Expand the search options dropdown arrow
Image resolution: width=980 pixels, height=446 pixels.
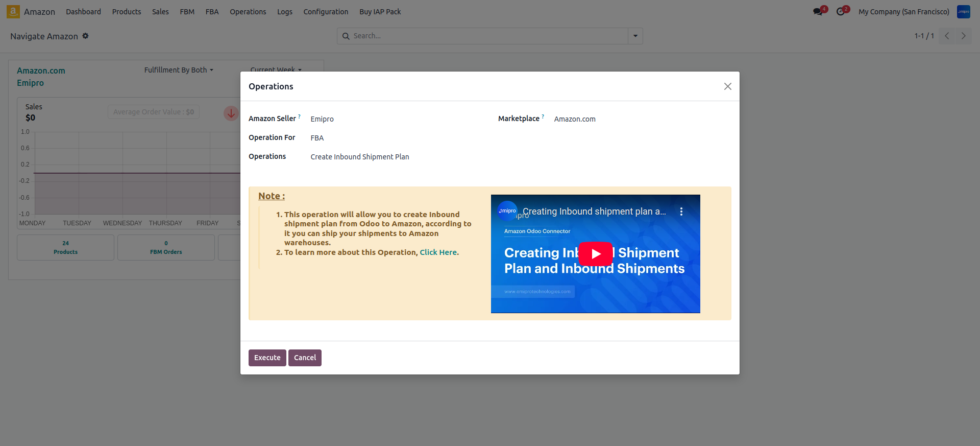coord(635,36)
